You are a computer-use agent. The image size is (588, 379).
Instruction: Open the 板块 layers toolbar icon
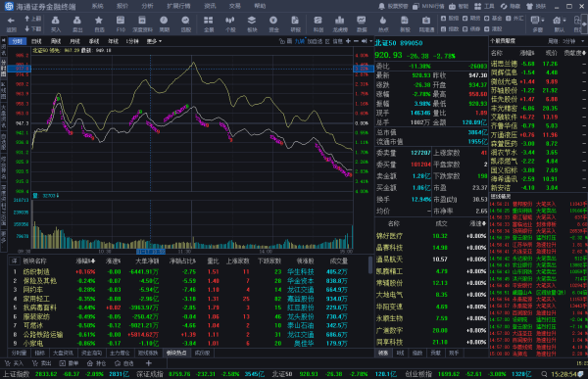pyautogui.click(x=252, y=24)
